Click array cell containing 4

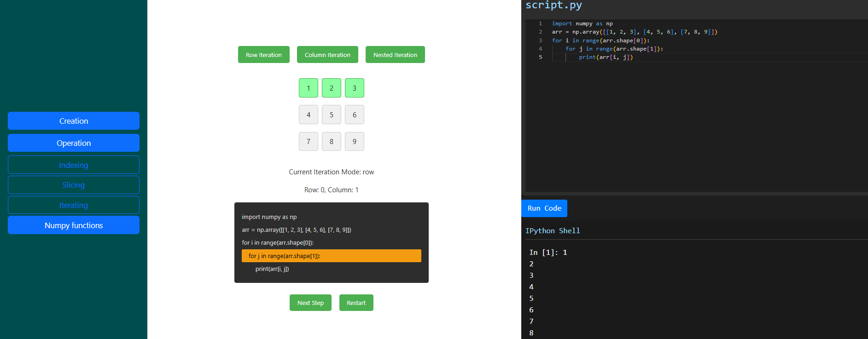pos(309,115)
